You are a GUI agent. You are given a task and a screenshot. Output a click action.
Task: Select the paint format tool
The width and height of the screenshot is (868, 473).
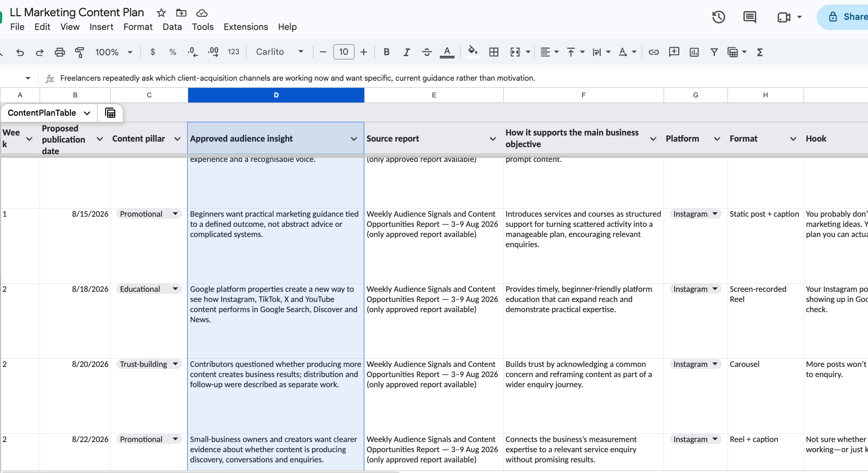coord(80,52)
